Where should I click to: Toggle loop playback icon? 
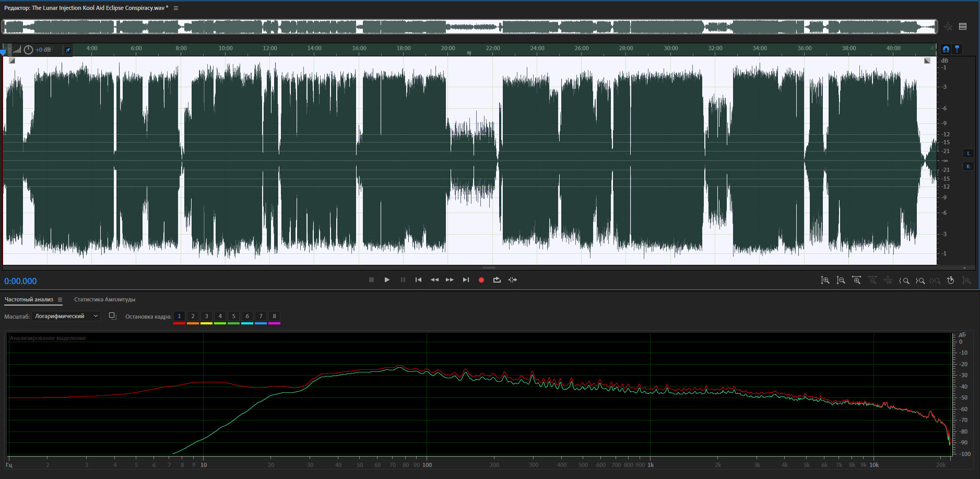pos(497,280)
